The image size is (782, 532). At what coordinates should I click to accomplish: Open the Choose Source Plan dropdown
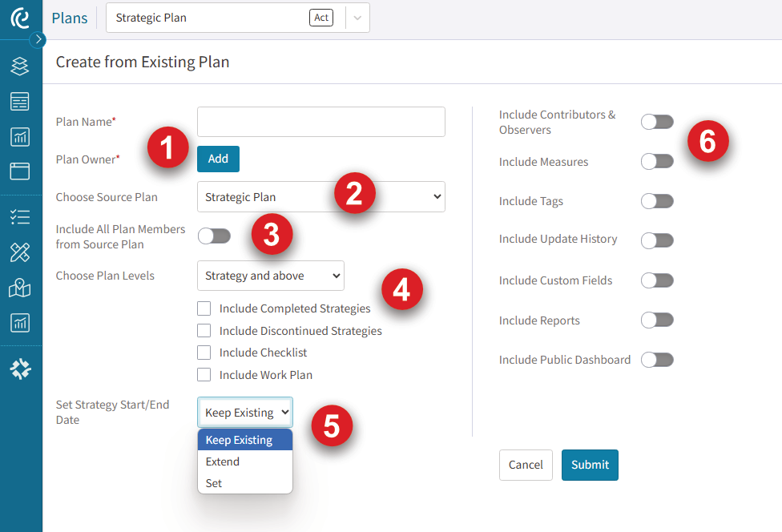(320, 196)
